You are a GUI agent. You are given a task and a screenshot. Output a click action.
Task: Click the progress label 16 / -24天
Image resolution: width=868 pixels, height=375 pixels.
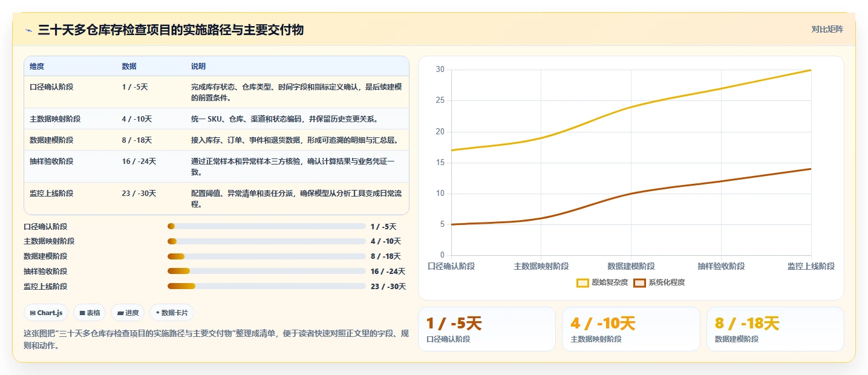388,271
